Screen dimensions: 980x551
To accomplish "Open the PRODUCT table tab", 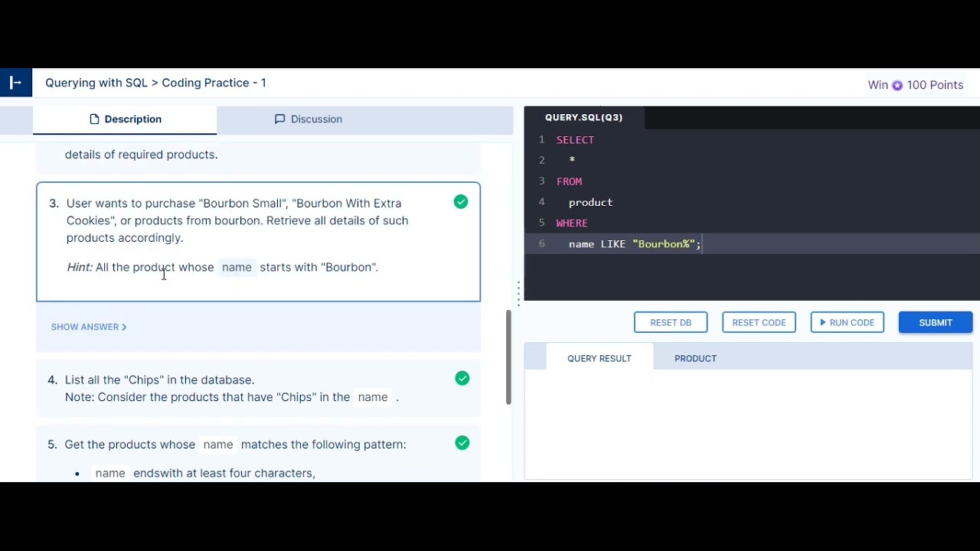I will tap(695, 358).
